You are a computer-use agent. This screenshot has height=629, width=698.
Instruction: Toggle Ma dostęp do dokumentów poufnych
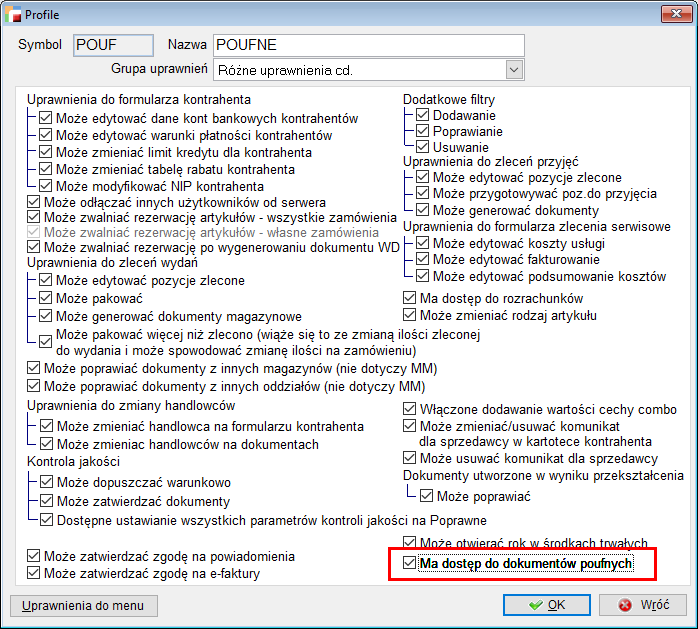409,564
